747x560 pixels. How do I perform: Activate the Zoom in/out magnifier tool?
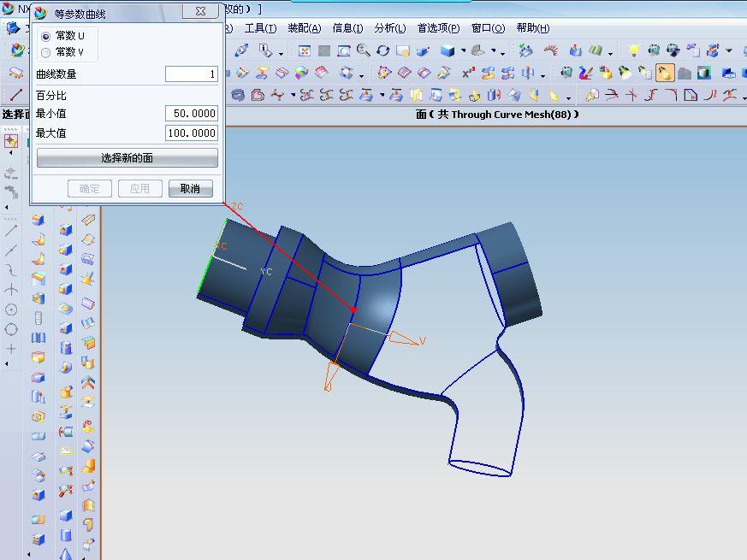tap(363, 50)
